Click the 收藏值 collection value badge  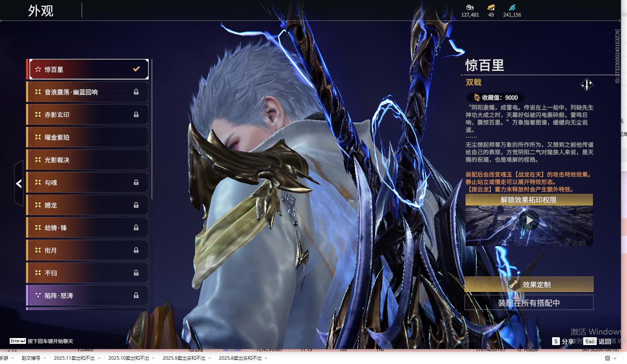(495, 98)
